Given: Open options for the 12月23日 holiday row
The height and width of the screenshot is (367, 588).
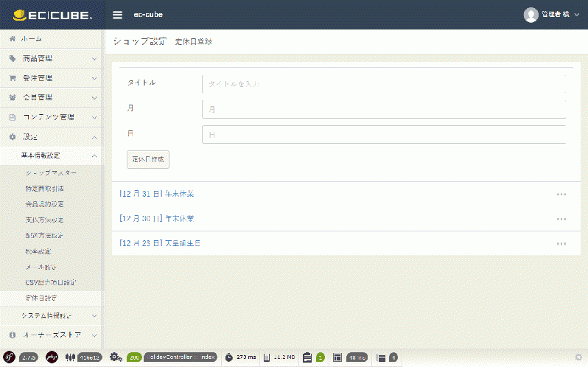Looking at the screenshot, I should click(561, 243).
